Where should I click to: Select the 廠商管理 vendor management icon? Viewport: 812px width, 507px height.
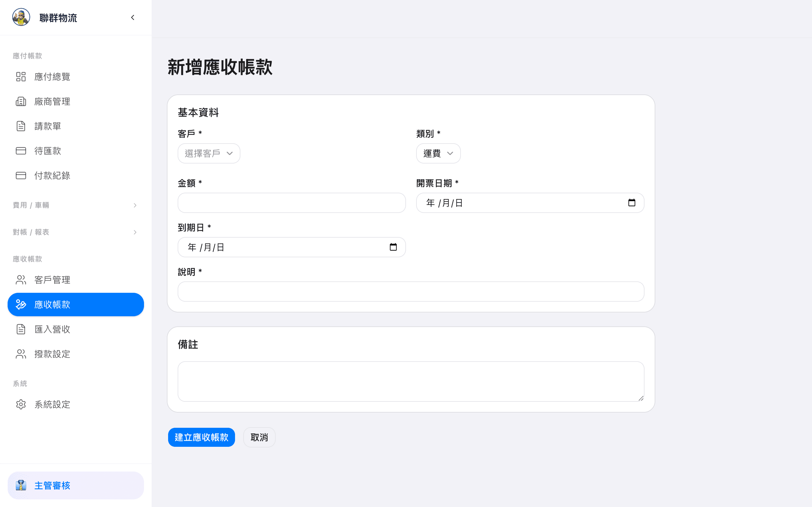point(21,101)
